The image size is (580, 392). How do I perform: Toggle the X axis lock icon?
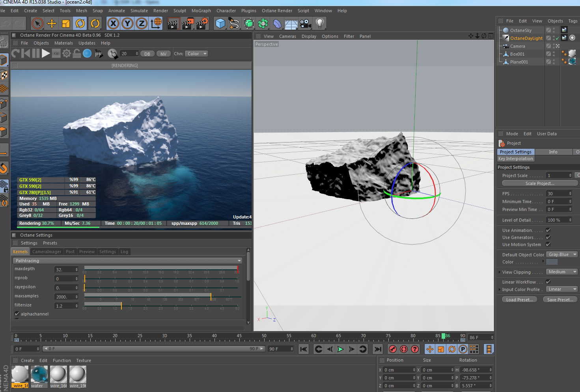113,24
